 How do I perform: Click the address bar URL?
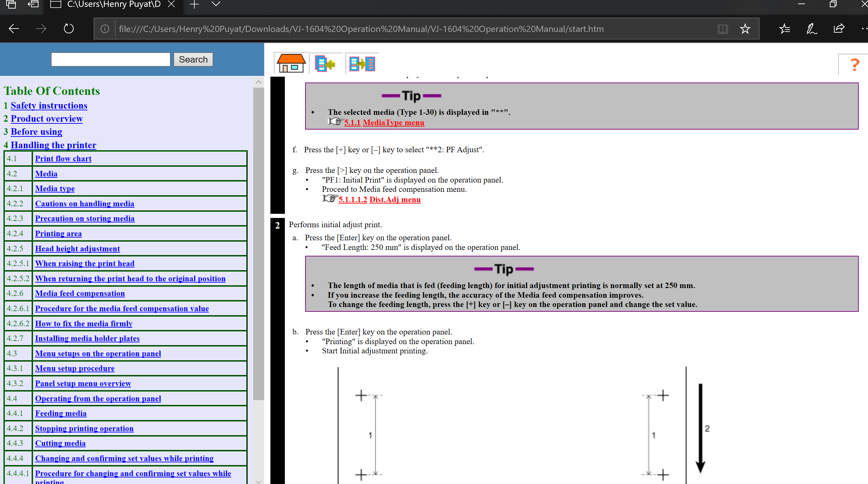[x=361, y=29]
